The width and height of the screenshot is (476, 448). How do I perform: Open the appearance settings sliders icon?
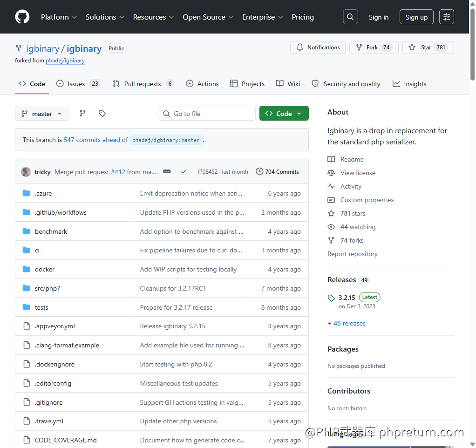447,17
